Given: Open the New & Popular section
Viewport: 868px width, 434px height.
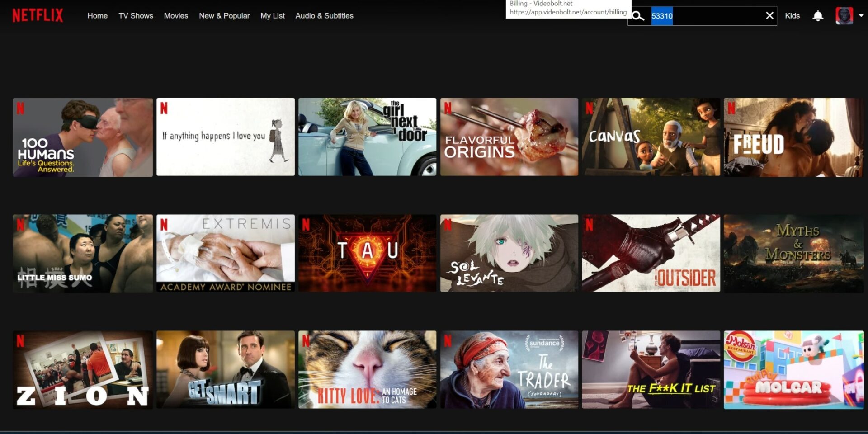Looking at the screenshot, I should pos(224,15).
